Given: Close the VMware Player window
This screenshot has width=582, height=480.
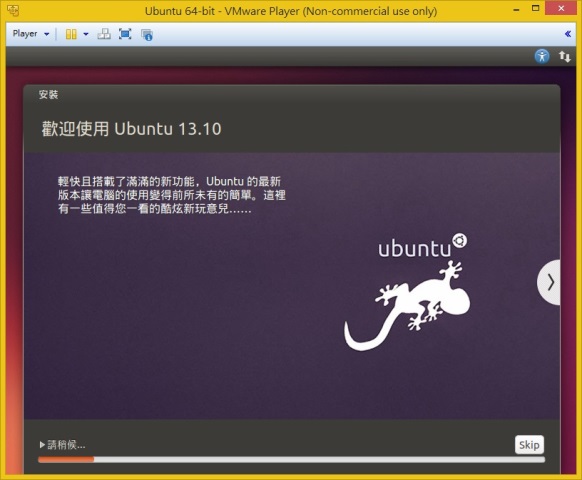Looking at the screenshot, I should click(561, 8).
